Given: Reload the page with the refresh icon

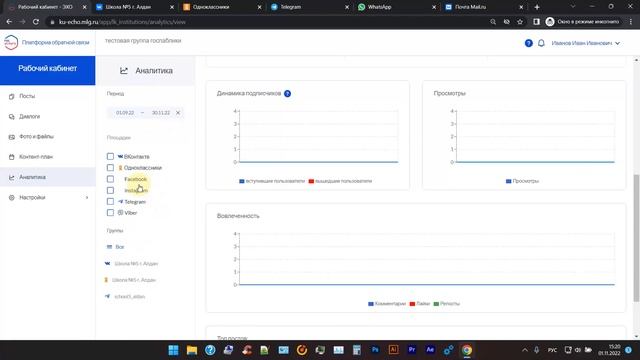Looking at the screenshot, I should (x=36, y=22).
